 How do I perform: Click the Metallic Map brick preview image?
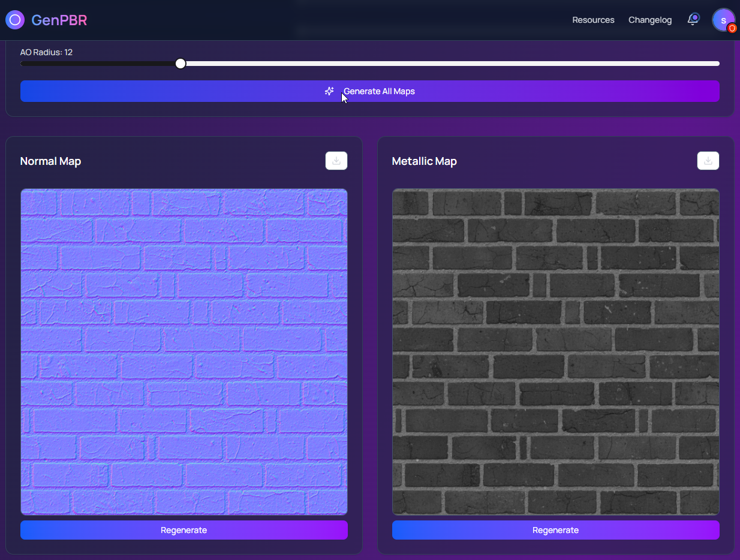tap(556, 352)
